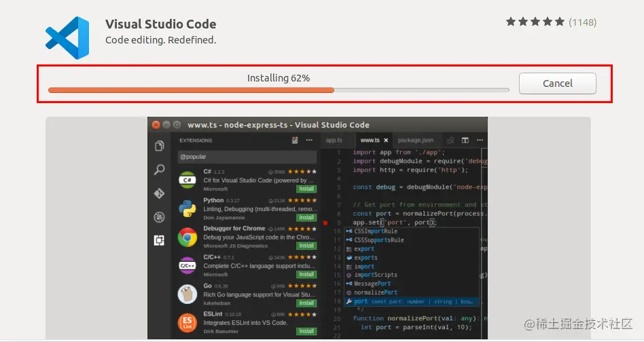Switch to the app.ts tab
Viewport: 644px width, 342px height.
click(x=334, y=140)
